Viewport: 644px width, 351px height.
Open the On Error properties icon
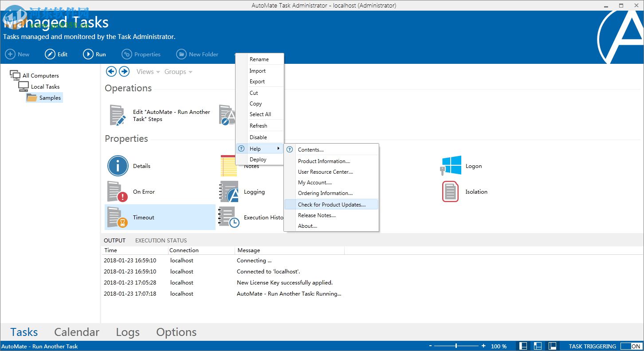(118, 192)
